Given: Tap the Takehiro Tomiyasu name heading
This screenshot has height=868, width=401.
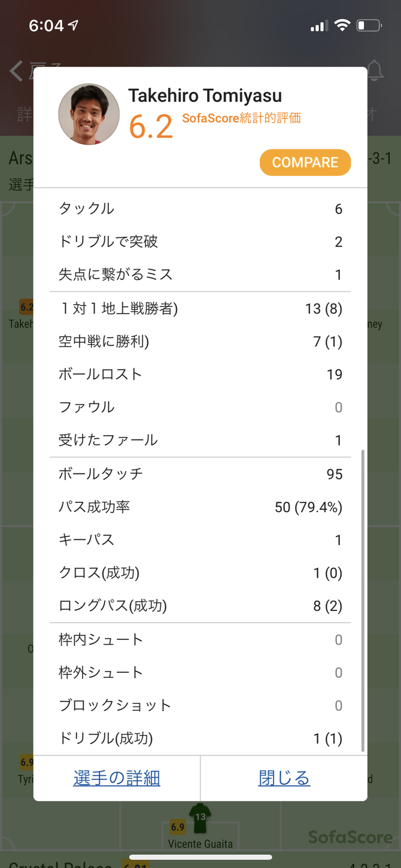Looking at the screenshot, I should tap(205, 96).
